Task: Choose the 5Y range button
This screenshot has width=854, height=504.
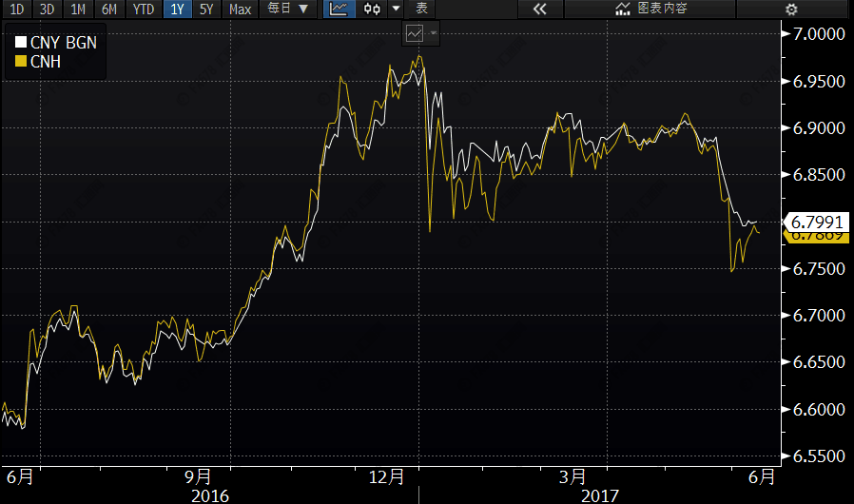Action: (x=206, y=10)
